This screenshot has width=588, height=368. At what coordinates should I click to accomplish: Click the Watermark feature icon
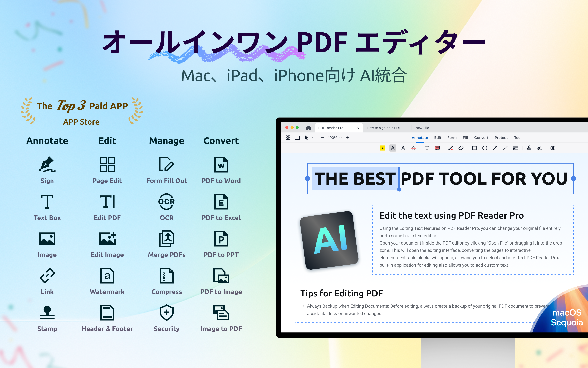point(107,276)
